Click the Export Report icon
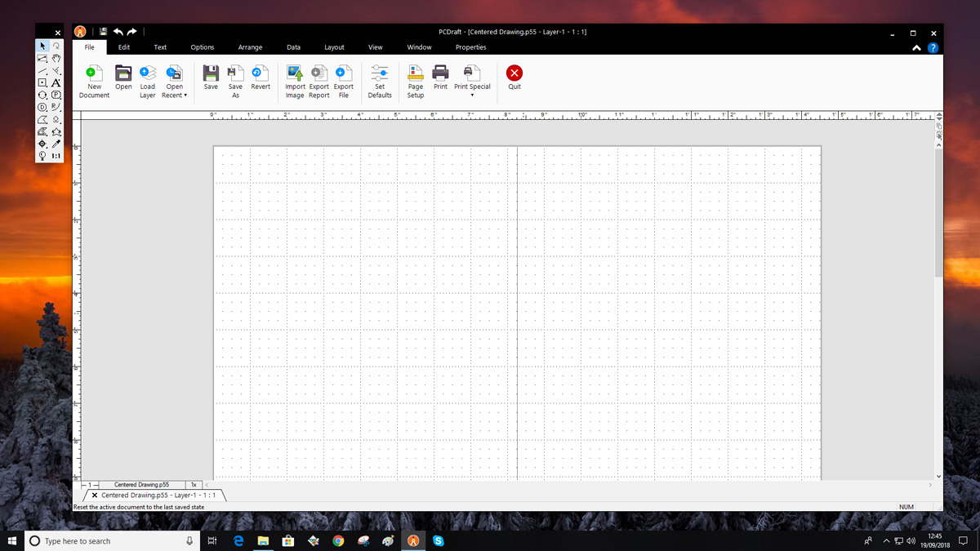This screenshot has width=980, height=551. 318,79
